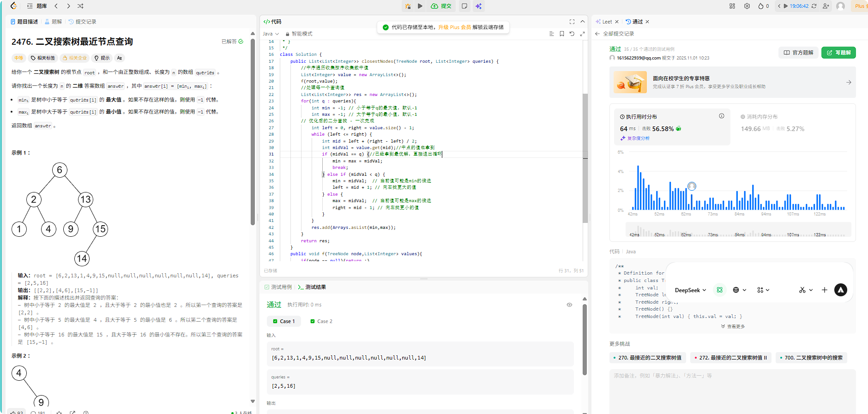Send message with black arrow button

point(841,290)
